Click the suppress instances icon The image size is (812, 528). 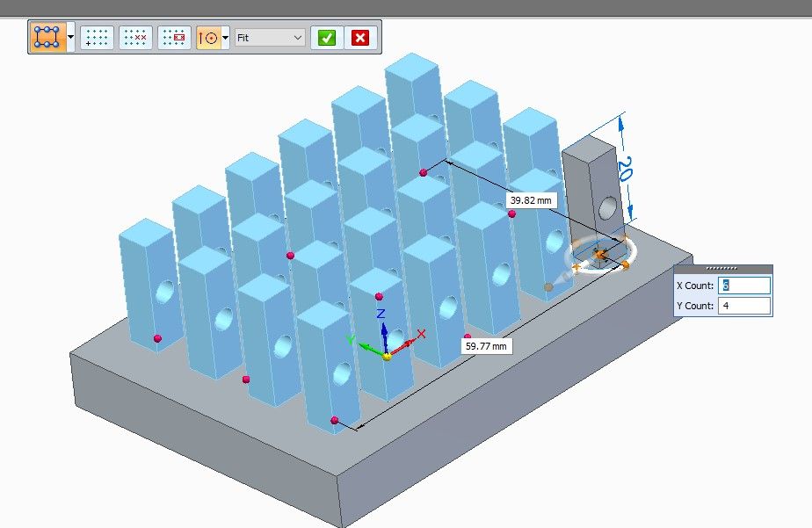coord(135,37)
